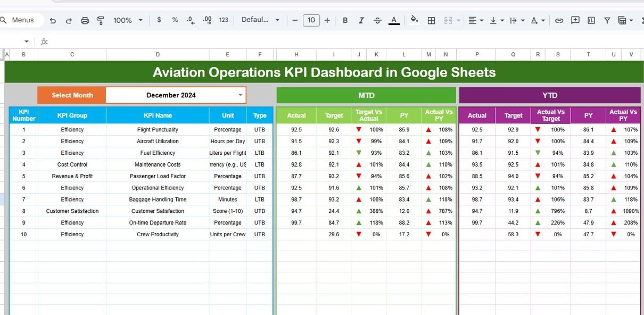Screen dimensions: 644x315
Task: Open the fill color bucket
Action: click(414, 20)
